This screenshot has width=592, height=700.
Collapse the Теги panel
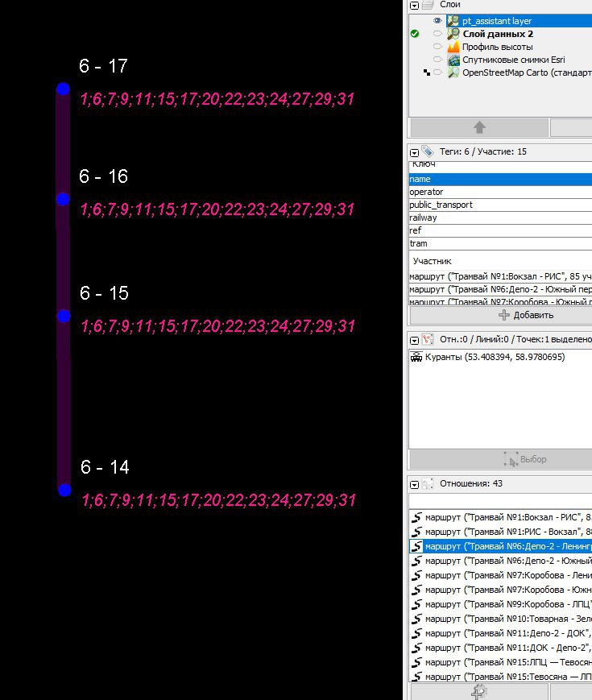click(415, 151)
